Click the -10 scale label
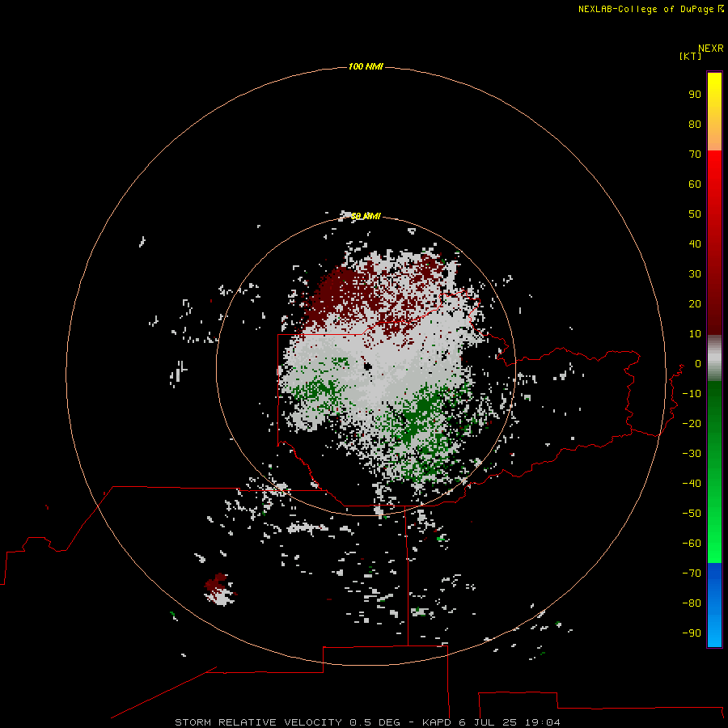 pos(692,394)
